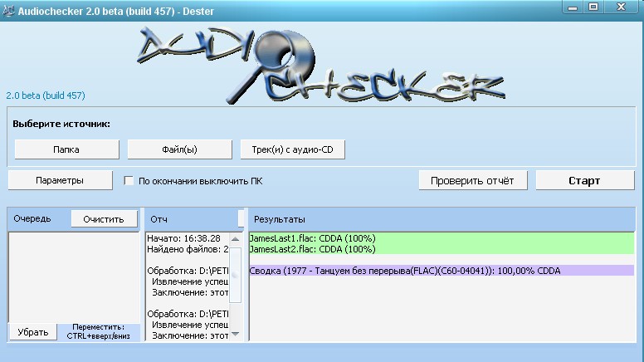
Task: Enable 'По окончании выключить ПК' checkbox
Action: (x=129, y=180)
